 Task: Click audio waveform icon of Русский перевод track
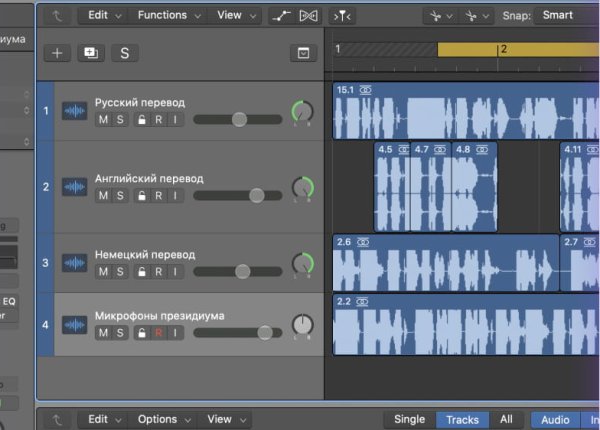pos(75,111)
